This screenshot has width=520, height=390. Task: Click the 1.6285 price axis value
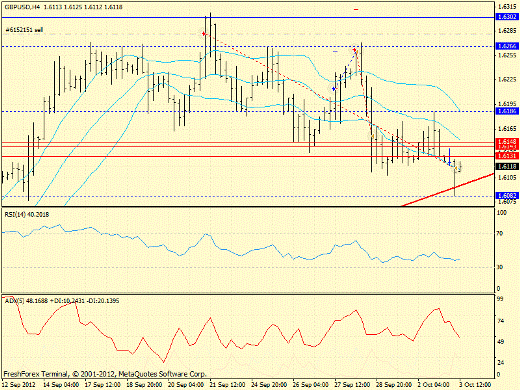pyautogui.click(x=507, y=31)
